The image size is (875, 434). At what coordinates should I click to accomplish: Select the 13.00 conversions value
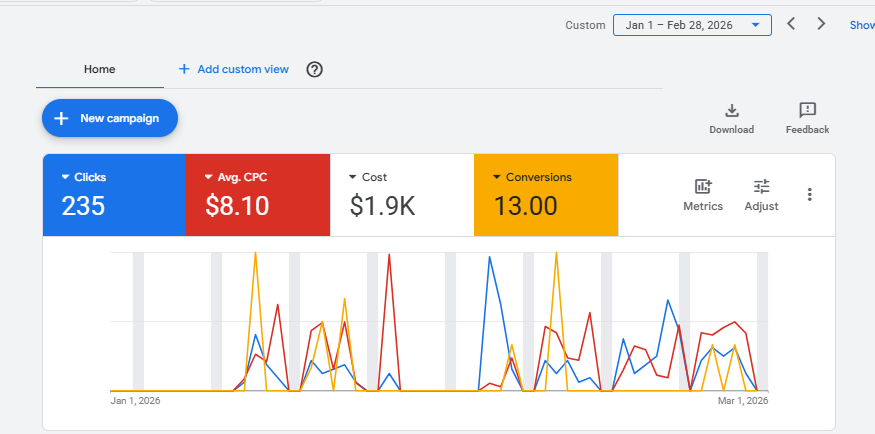click(526, 206)
